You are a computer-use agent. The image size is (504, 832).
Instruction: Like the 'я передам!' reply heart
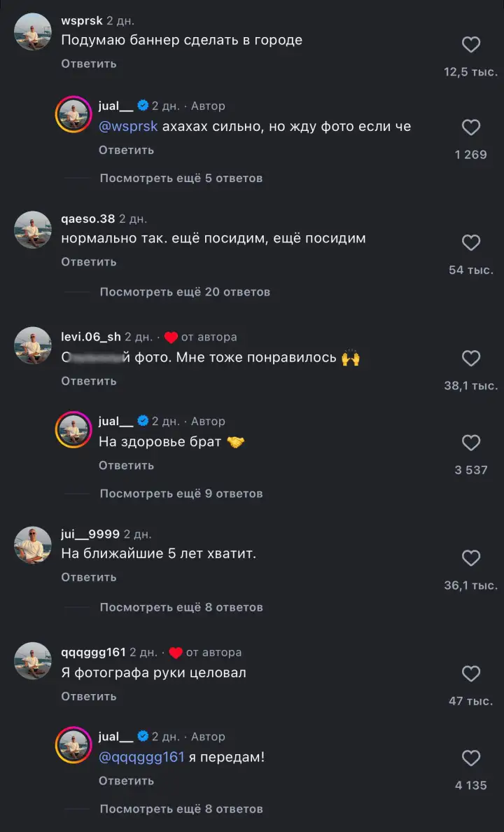tap(471, 758)
